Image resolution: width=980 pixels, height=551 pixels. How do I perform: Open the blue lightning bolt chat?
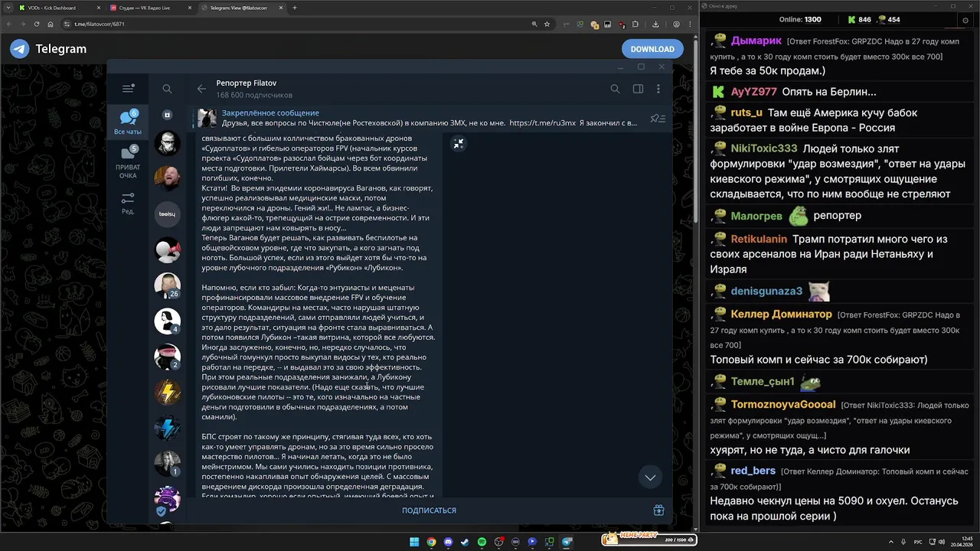click(x=167, y=428)
